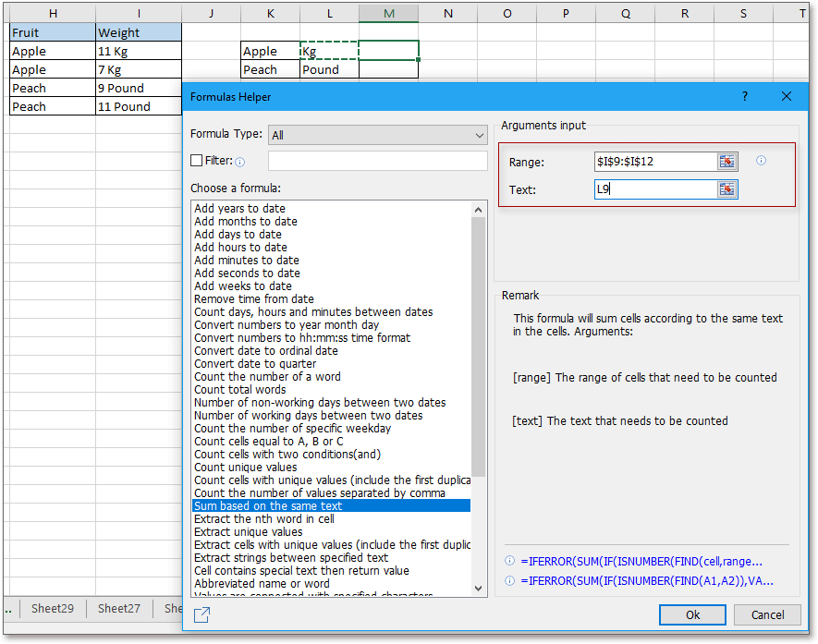Click info icon beside the second IFERROR formula
This screenshot has width=818, height=644.
pos(509,581)
